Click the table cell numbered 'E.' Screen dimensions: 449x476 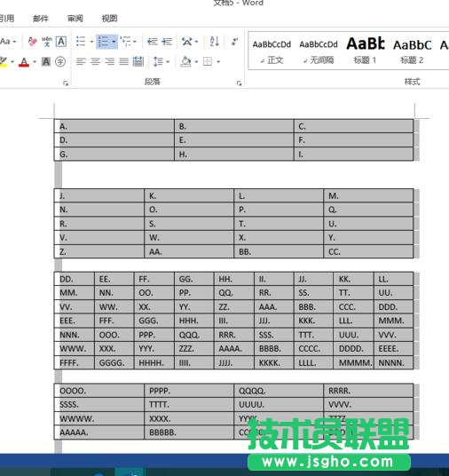tap(234, 140)
